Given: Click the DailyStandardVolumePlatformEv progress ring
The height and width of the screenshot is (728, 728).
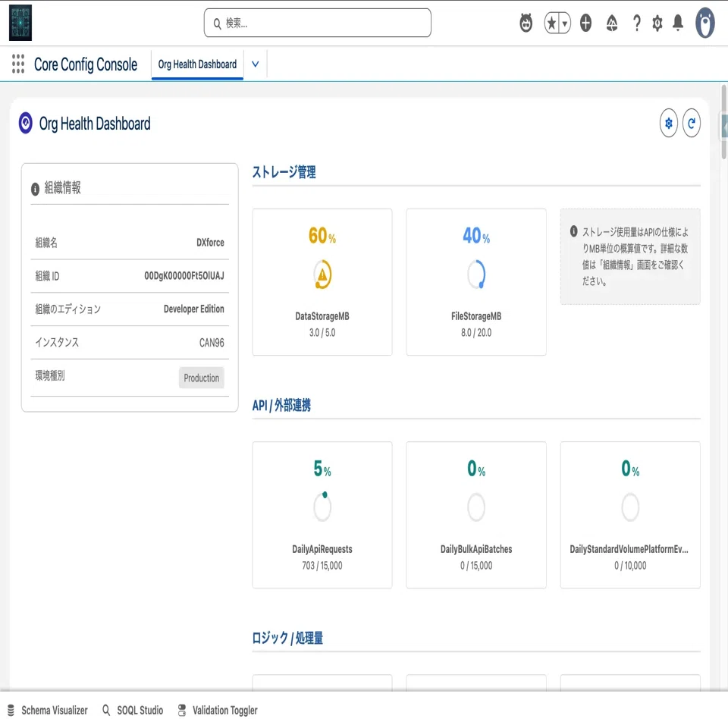Looking at the screenshot, I should click(x=630, y=507).
